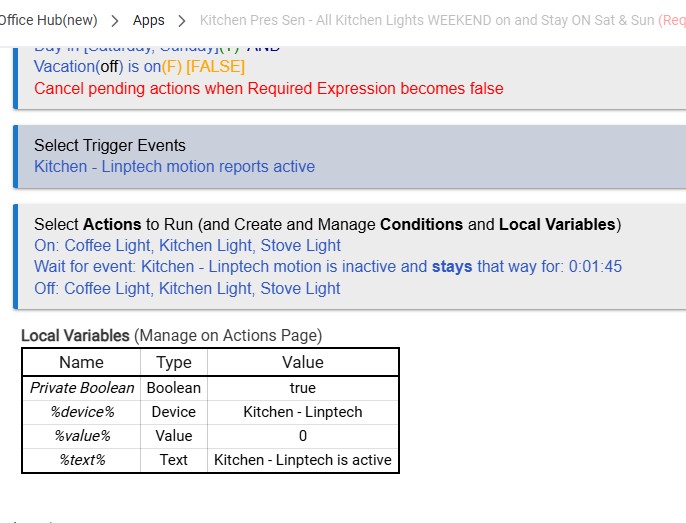Expand the Select Trigger Events section
The height and width of the screenshot is (523, 686).
pyautogui.click(x=110, y=145)
